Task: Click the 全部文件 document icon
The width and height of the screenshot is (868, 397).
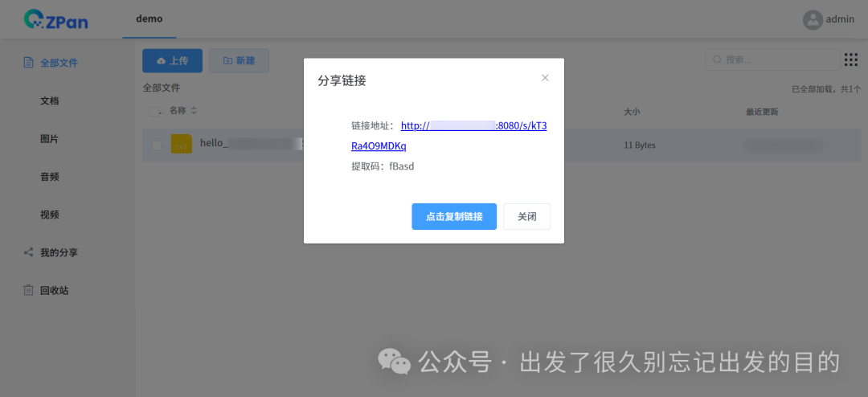Action: [x=28, y=63]
